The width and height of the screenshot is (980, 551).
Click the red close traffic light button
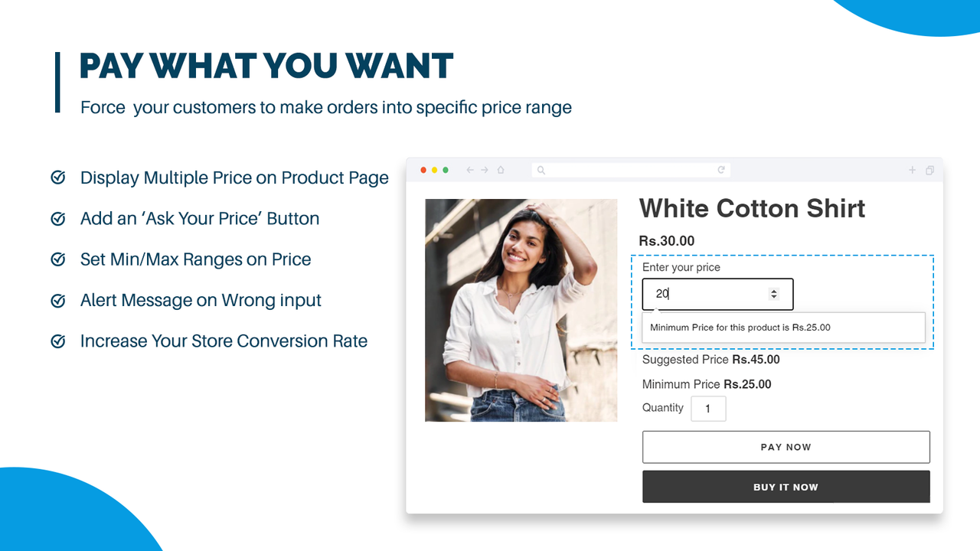point(423,170)
